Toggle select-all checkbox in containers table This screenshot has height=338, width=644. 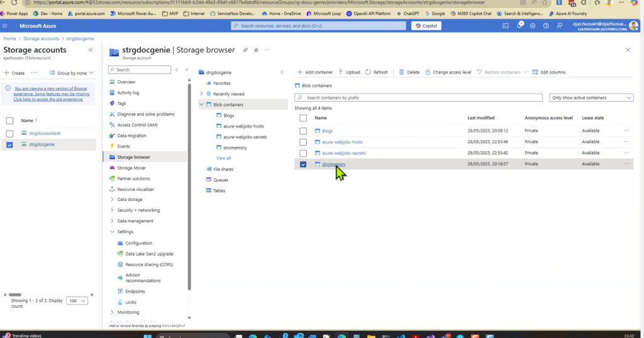click(x=303, y=118)
